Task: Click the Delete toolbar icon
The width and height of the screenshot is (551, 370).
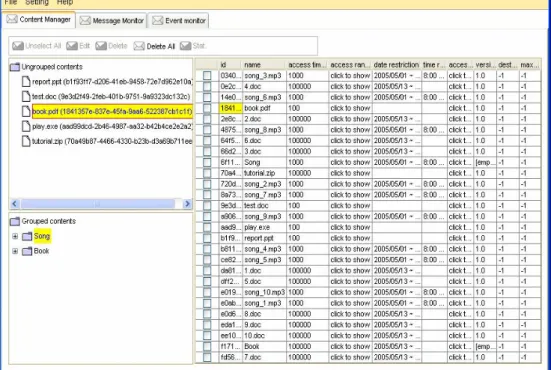Action: pos(101,46)
